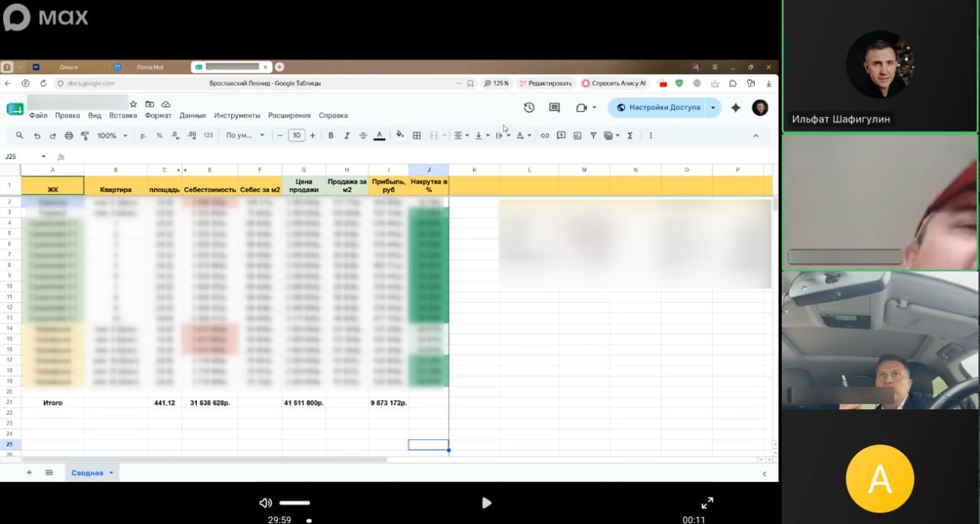Toggle strikethrough formatting in toolbar
The height and width of the screenshot is (524, 980).
(363, 135)
